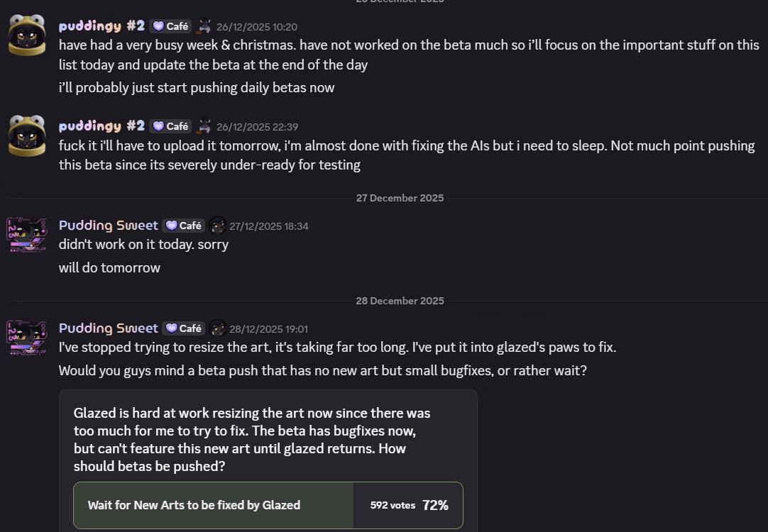This screenshot has height=532, width=768.
Task: Click puddingy #2 avatar on 10:20 message
Action: click(27, 34)
